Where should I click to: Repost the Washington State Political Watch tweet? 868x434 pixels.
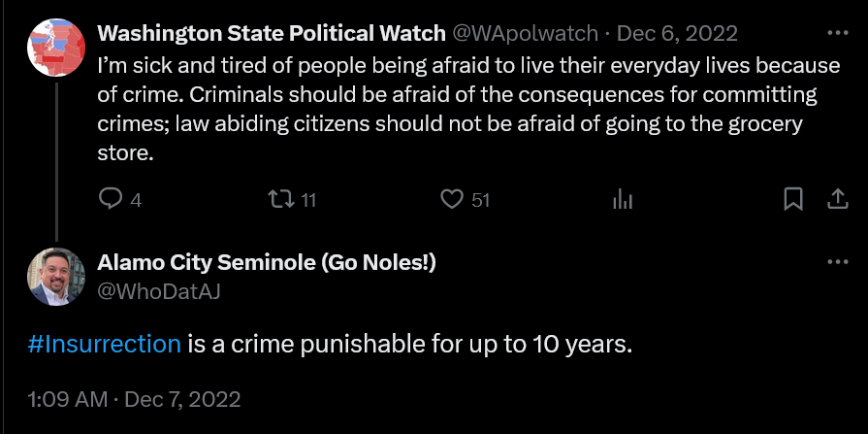coord(279,200)
